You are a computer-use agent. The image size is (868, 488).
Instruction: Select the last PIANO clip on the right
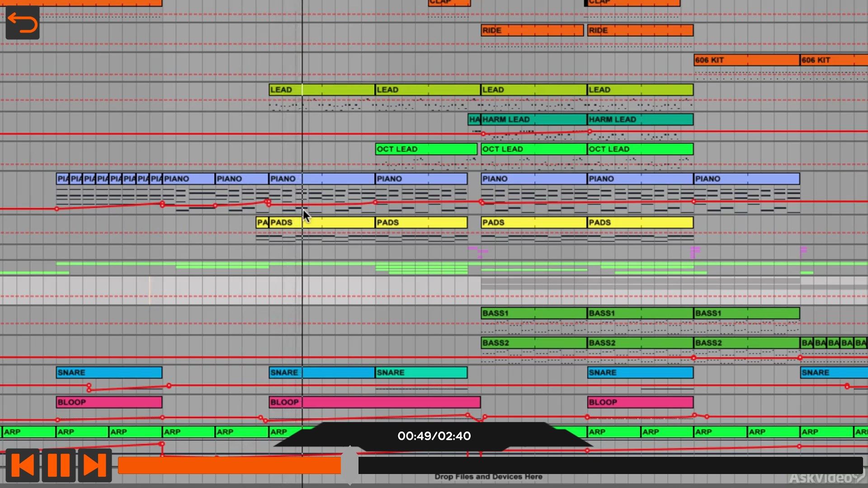(x=747, y=179)
